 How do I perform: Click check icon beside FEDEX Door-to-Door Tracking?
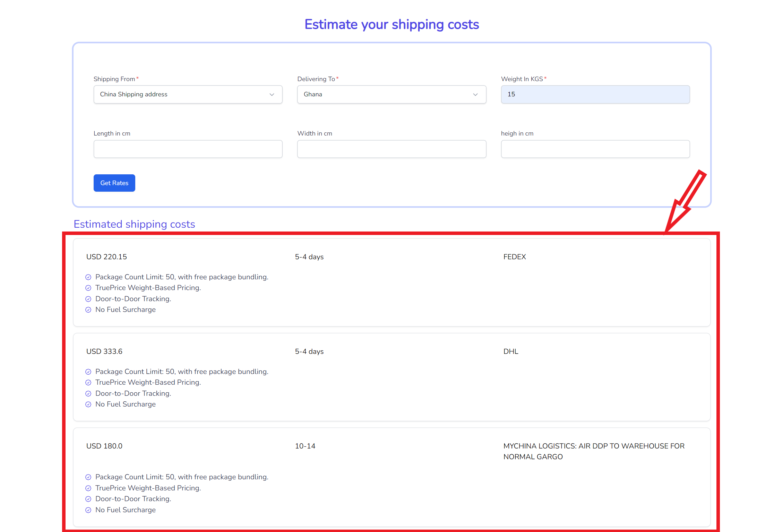[x=88, y=299]
